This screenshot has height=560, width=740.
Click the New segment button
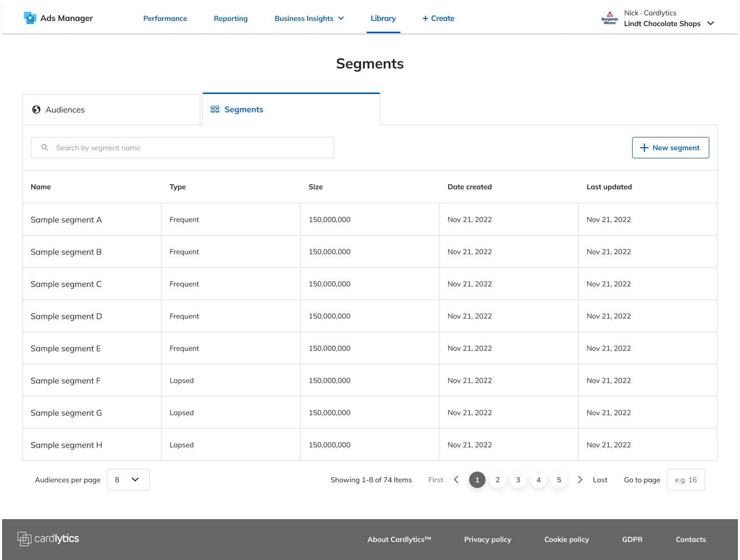tap(670, 148)
